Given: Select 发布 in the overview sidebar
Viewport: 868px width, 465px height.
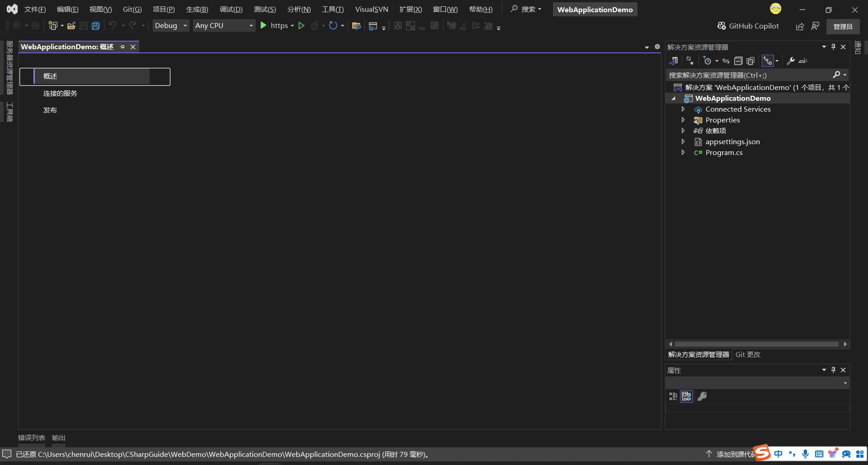Looking at the screenshot, I should coord(50,110).
